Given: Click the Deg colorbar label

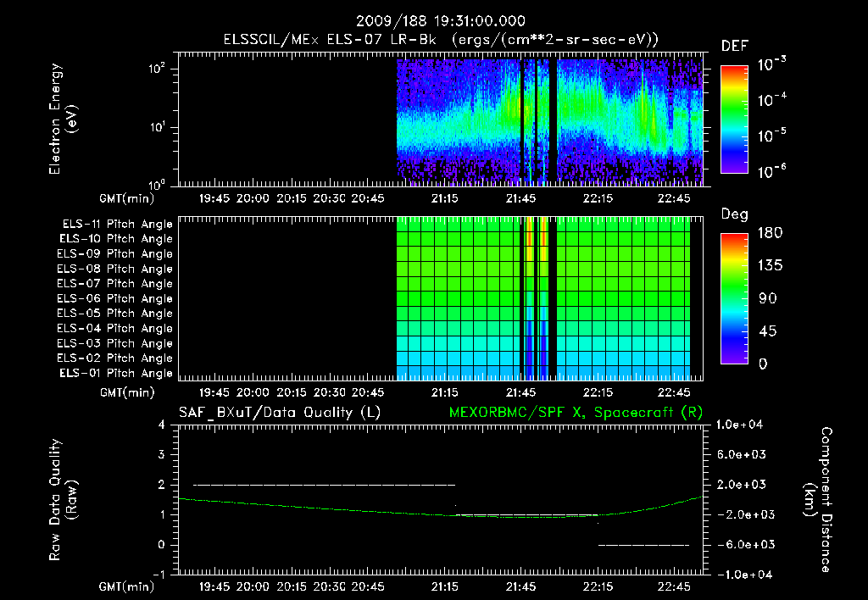Looking at the screenshot, I should [x=734, y=214].
